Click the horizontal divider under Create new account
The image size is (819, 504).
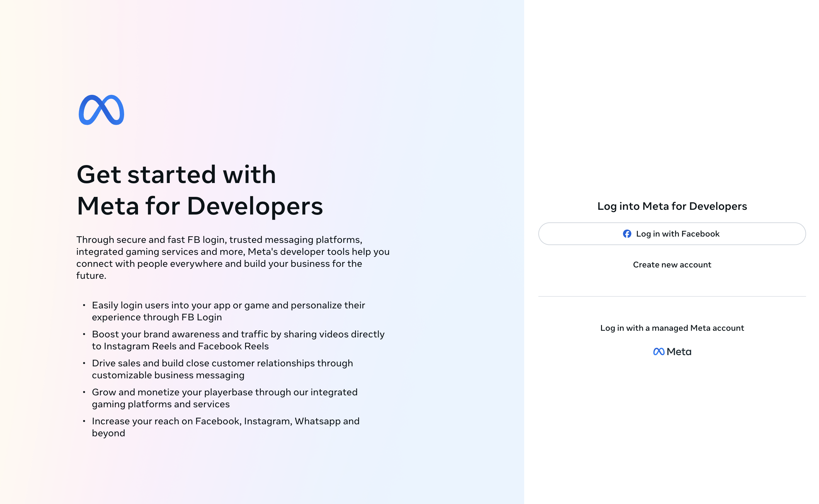[672, 296]
